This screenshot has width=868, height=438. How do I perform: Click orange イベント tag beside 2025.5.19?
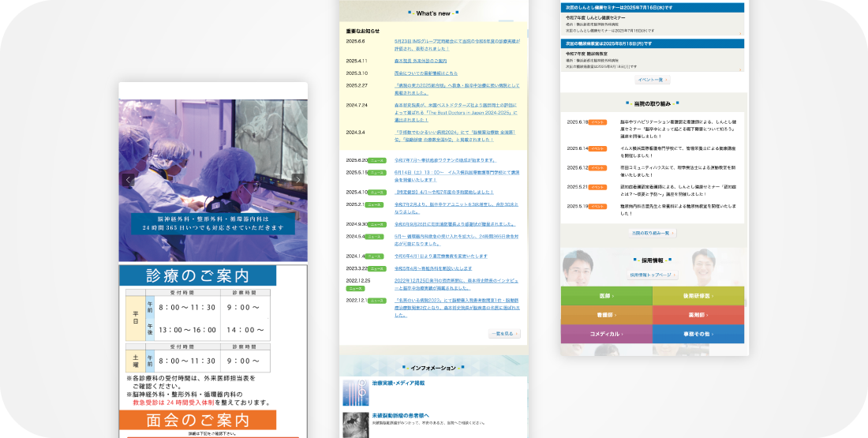[599, 206]
